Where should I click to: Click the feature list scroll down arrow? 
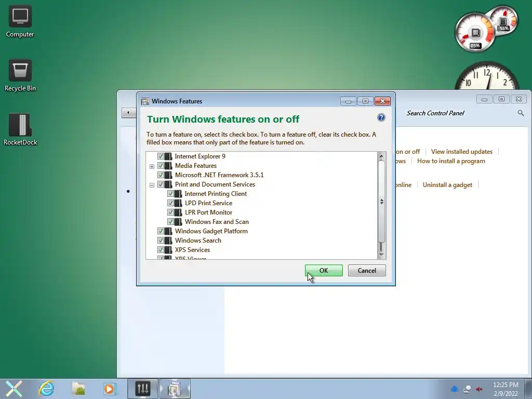point(381,255)
